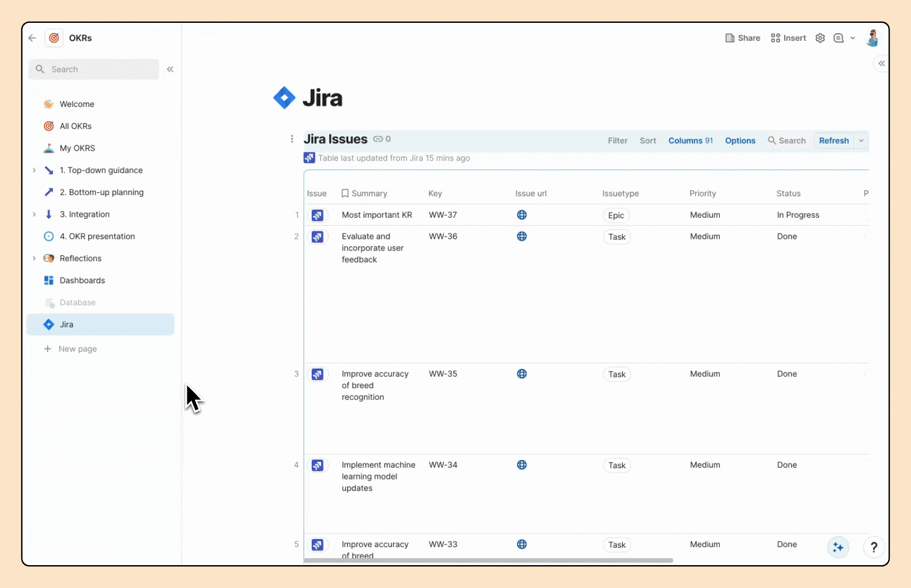The height and width of the screenshot is (588, 911).
Task: Open the Jira Issues table options dots
Action: coord(292,139)
